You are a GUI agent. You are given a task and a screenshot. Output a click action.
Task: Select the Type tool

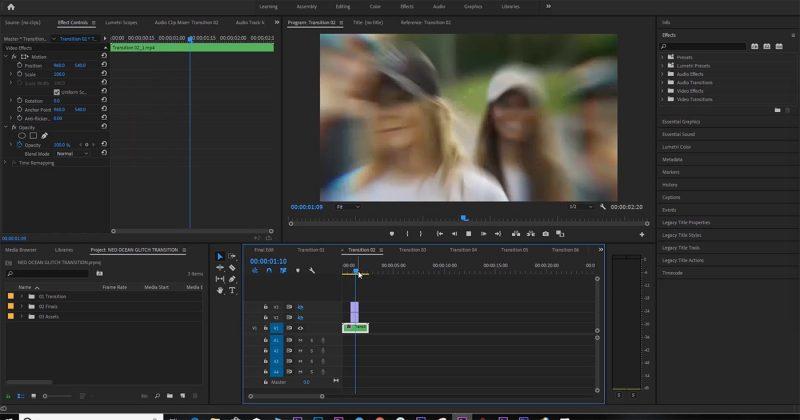(x=232, y=290)
